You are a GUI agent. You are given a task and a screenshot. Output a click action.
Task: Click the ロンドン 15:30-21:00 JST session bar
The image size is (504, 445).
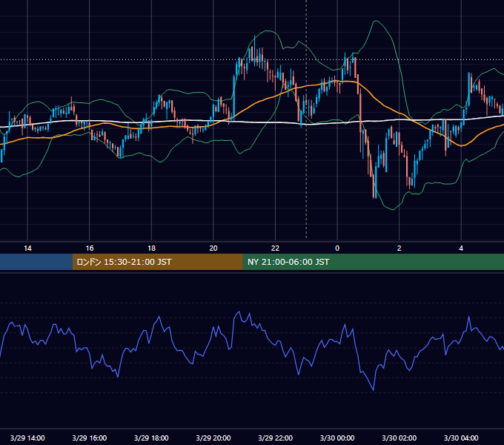[x=157, y=262]
